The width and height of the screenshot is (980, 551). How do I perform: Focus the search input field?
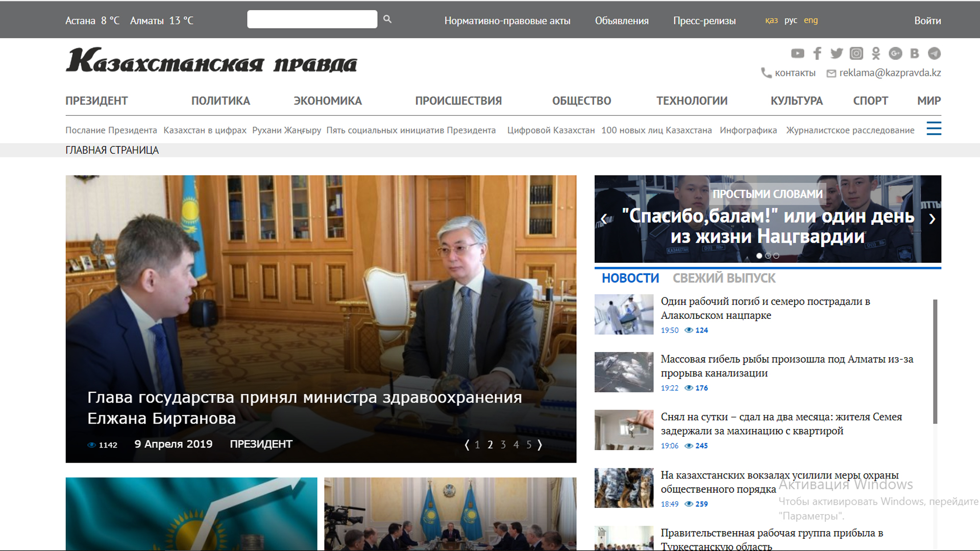312,19
